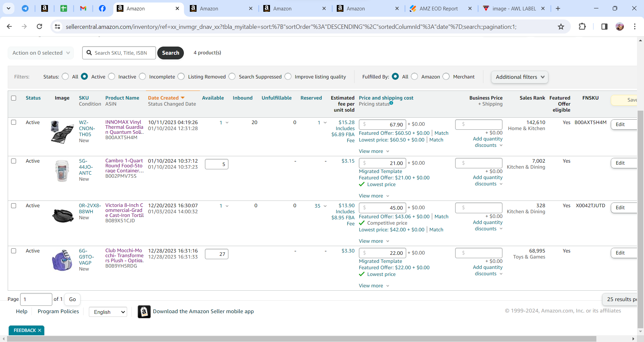This screenshot has width=644, height=342.
Task: Open the Gmail pinned tab
Action: click(x=83, y=8)
